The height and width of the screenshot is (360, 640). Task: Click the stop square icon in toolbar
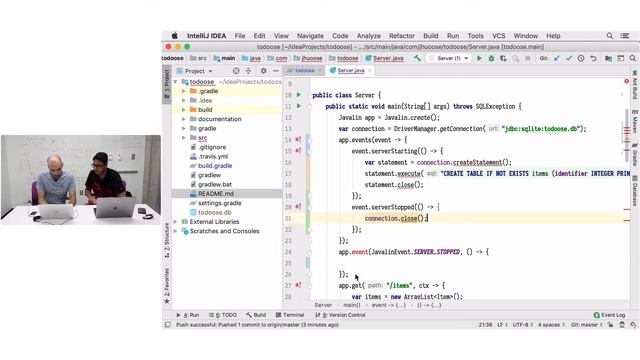(528, 58)
